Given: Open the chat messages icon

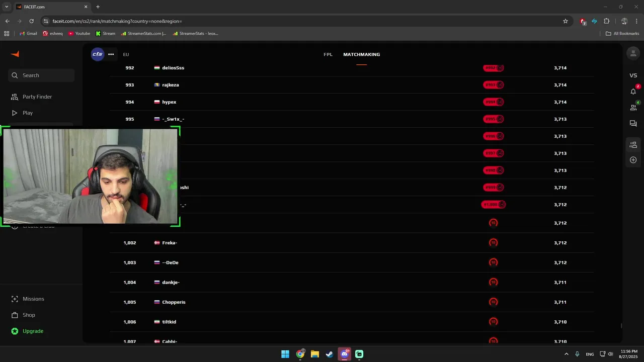Looking at the screenshot, I should (x=633, y=123).
